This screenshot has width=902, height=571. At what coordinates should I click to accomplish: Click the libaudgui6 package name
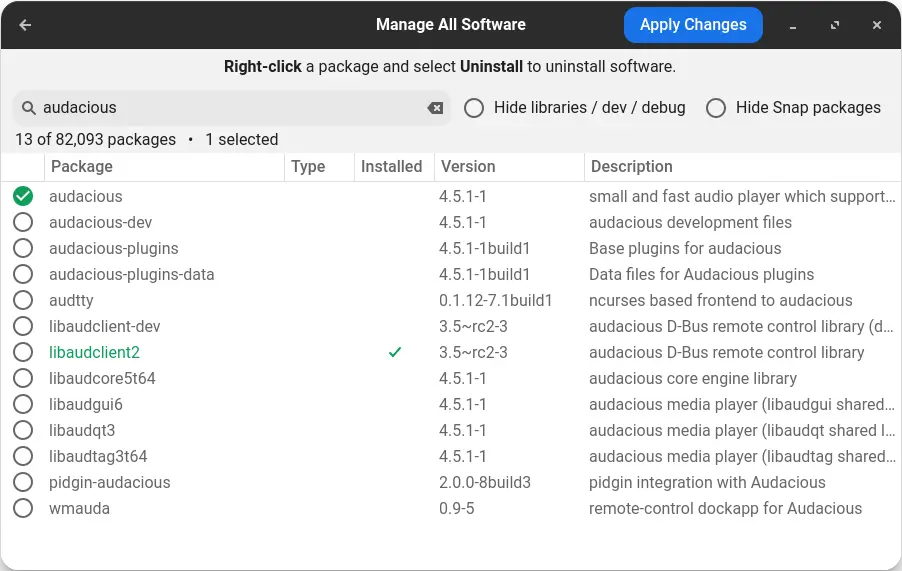(x=86, y=405)
